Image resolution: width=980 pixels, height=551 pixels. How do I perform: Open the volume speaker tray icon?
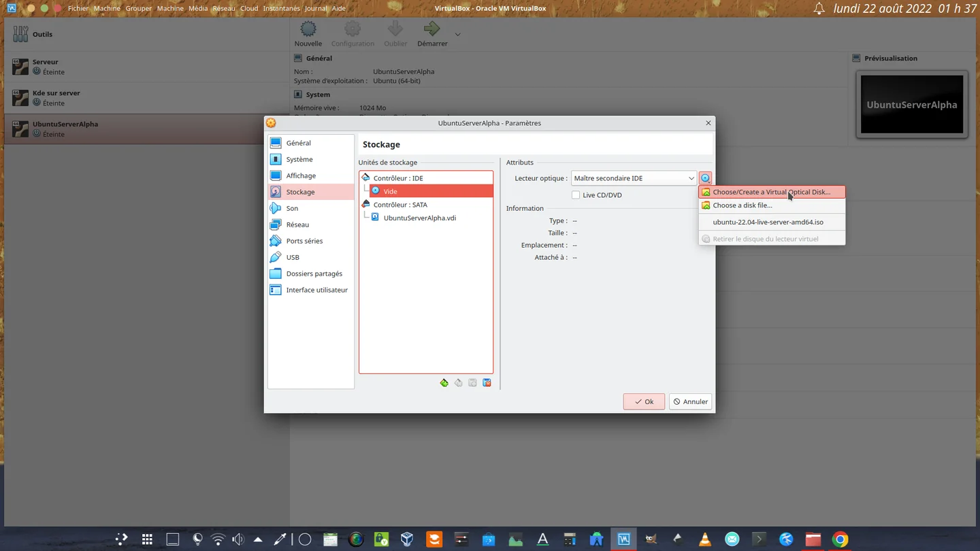[x=238, y=539]
